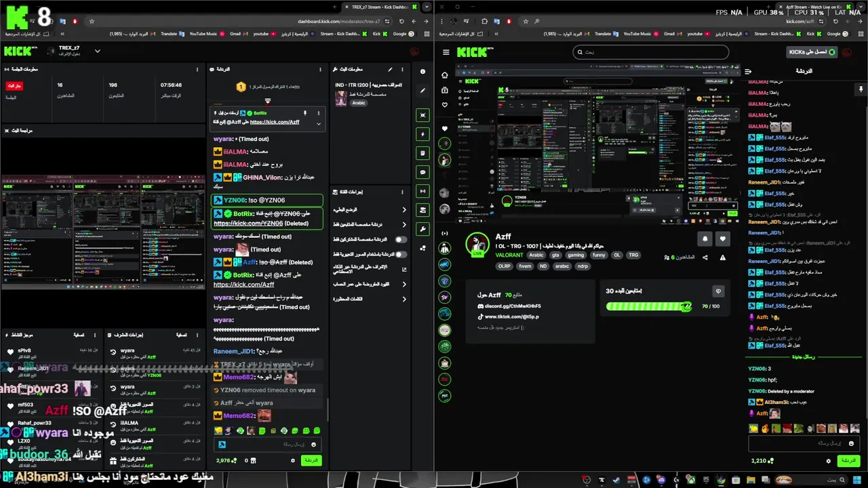Screen dimensions: 868x488
Task: Click the pencil edit icon in dashboard sidebar
Action: (x=422, y=90)
